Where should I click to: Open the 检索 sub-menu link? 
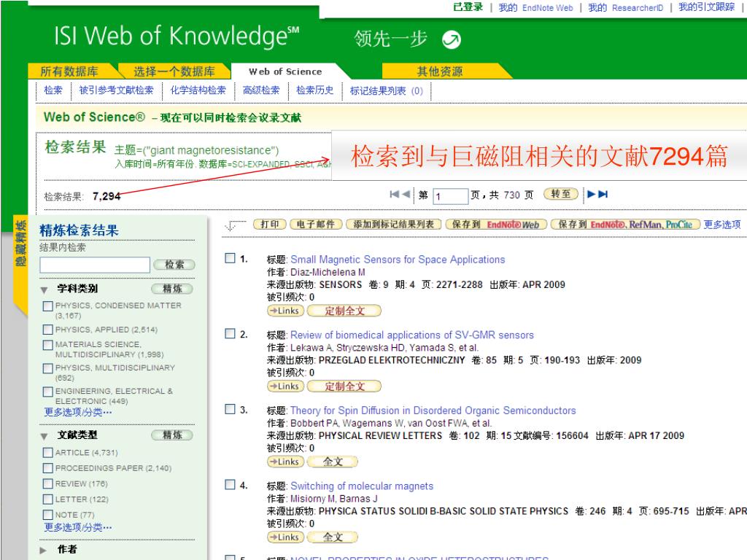[x=53, y=90]
